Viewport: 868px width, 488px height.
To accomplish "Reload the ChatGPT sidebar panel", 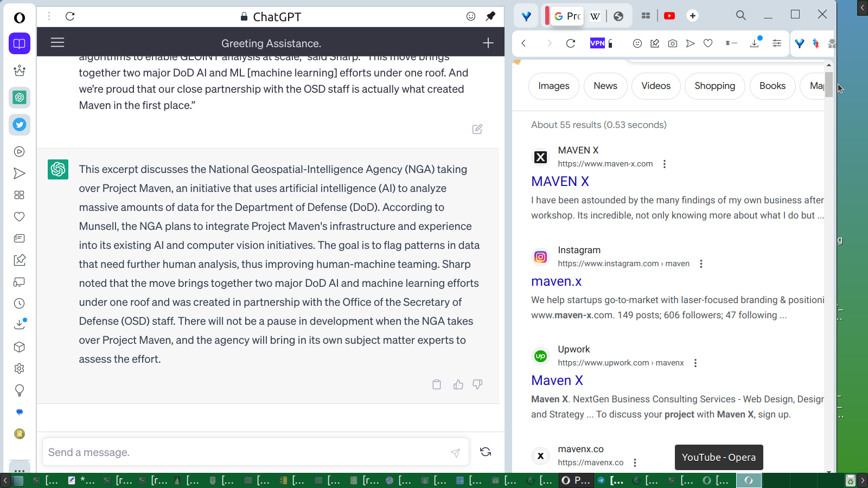I will pyautogui.click(x=70, y=16).
